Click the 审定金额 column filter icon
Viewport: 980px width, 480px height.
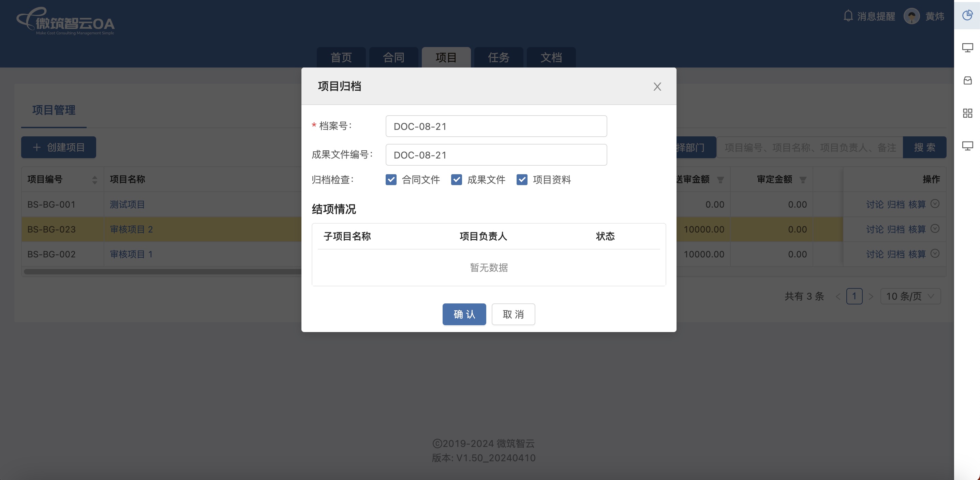803,180
